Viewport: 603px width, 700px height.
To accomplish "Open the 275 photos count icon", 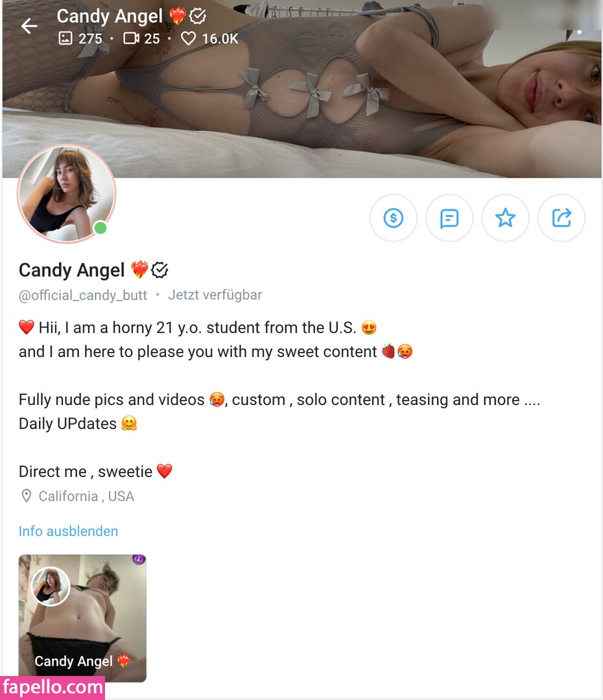I will (65, 38).
